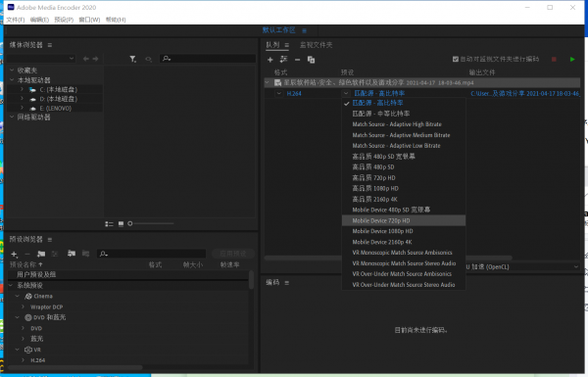Click the preset browser search field
Screen dimensions: 588x377
pyautogui.click(x=151, y=254)
